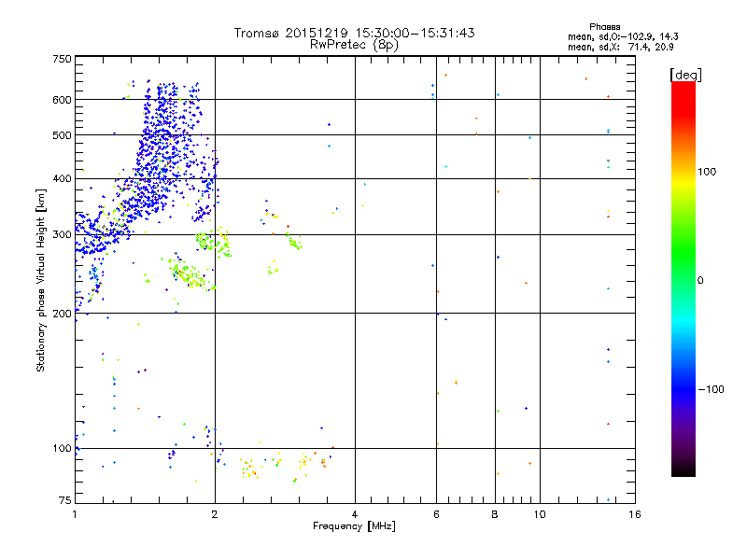
Task: Click the 'mean, sd,X: 71.4, 20.9' statistic
Action: coord(620,47)
